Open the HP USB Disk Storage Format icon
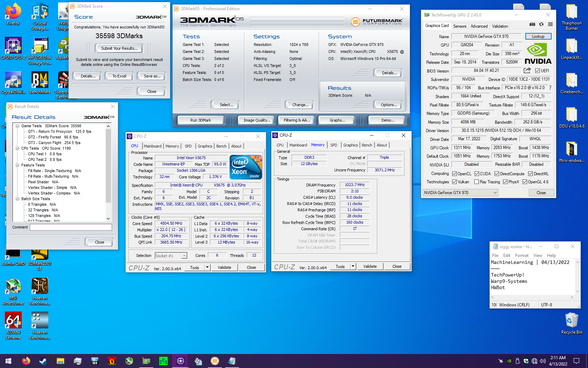 coord(40,51)
